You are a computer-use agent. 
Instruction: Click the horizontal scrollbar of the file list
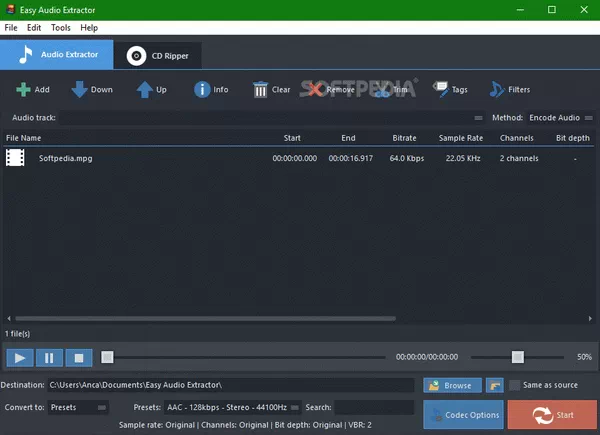(x=205, y=318)
